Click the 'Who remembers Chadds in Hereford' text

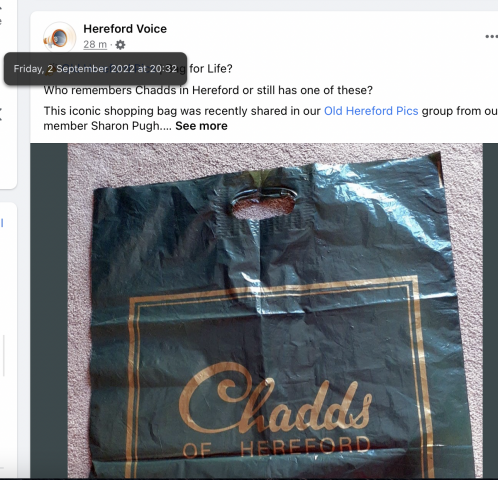click(x=208, y=90)
